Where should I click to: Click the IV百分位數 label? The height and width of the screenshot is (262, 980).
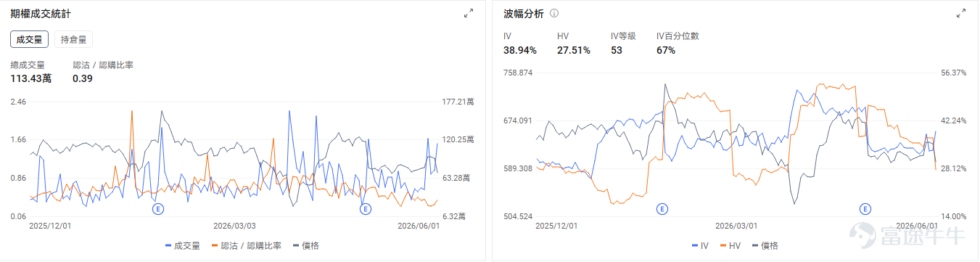[678, 36]
